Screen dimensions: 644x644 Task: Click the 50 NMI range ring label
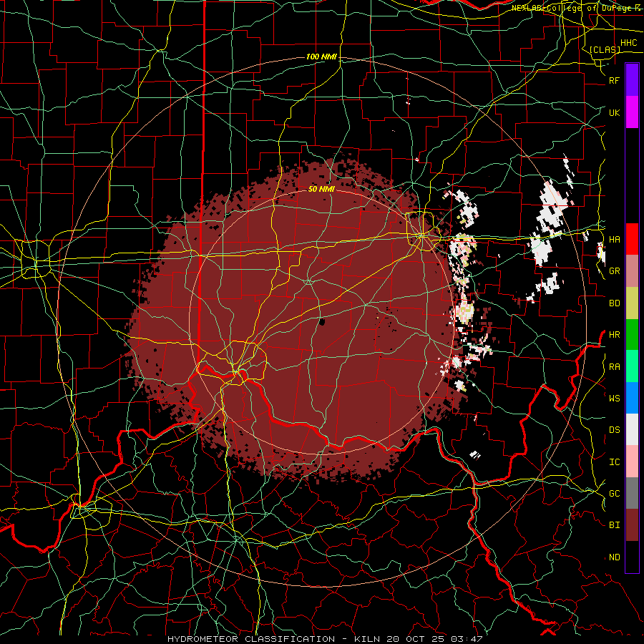tap(321, 189)
